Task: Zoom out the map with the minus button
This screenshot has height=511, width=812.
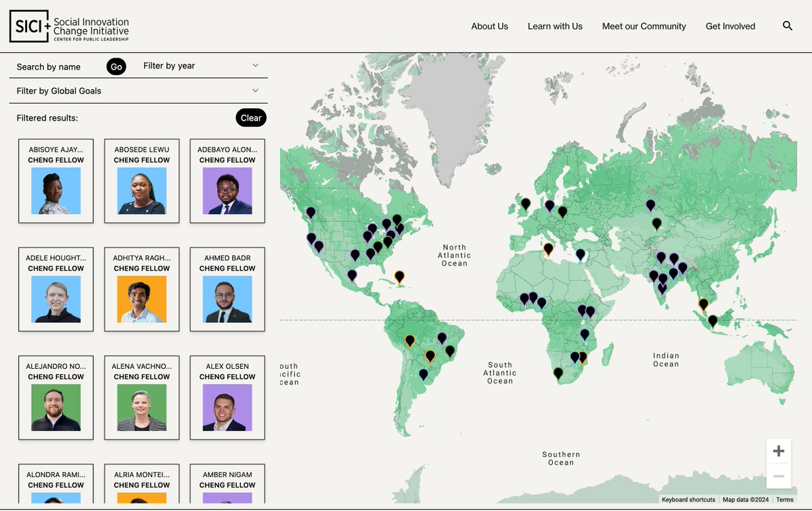Action: (779, 476)
